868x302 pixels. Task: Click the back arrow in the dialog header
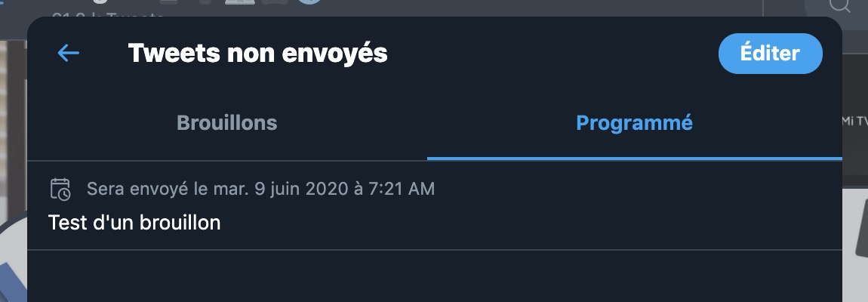(x=69, y=53)
